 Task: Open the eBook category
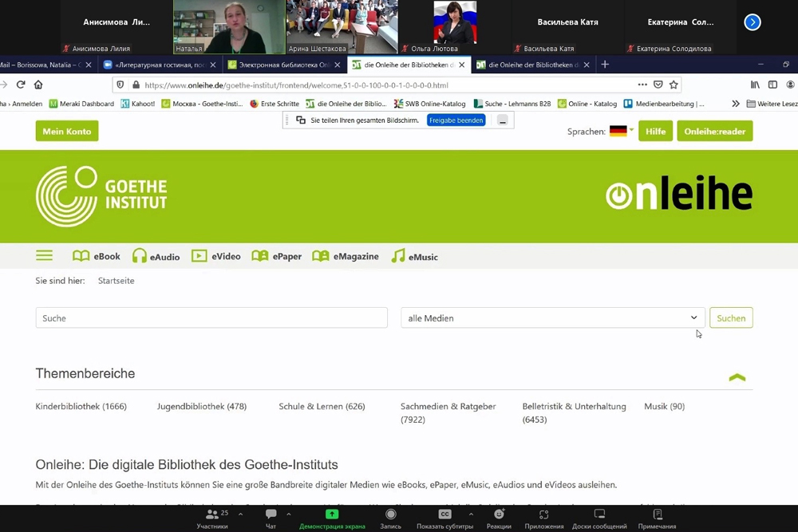97,256
